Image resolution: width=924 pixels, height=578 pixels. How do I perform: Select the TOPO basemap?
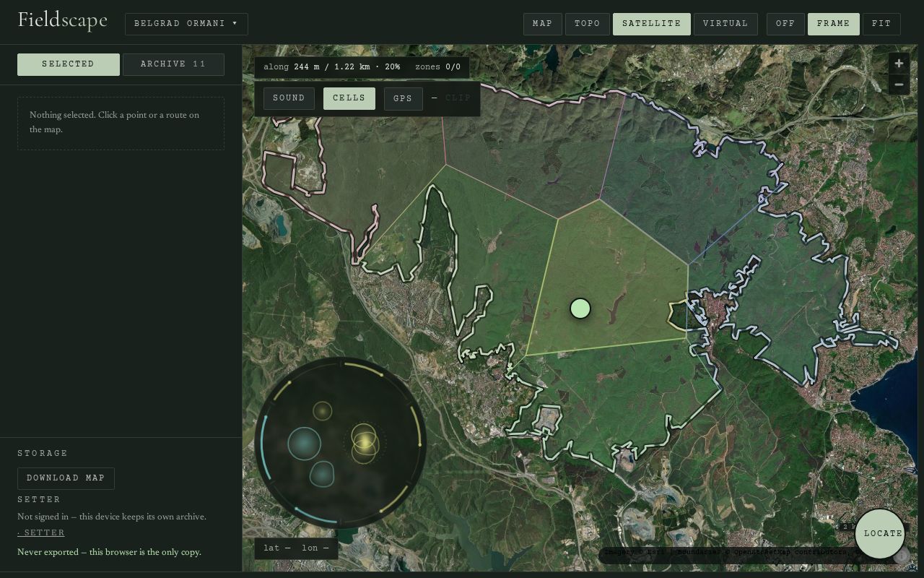point(588,24)
